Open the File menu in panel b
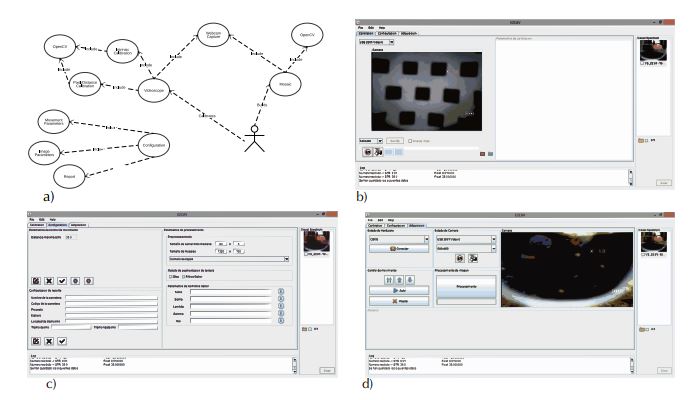 point(363,26)
